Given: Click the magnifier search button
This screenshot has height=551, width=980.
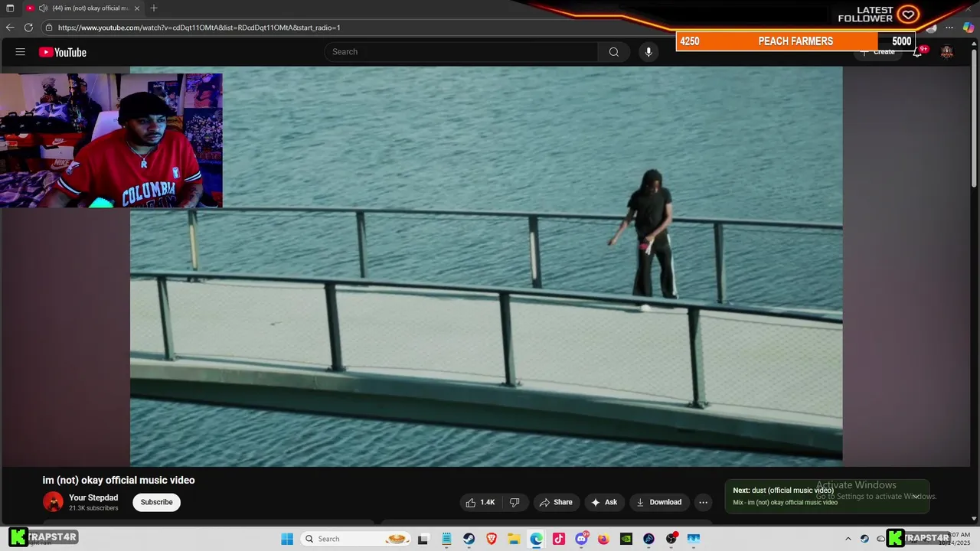Looking at the screenshot, I should click(613, 52).
